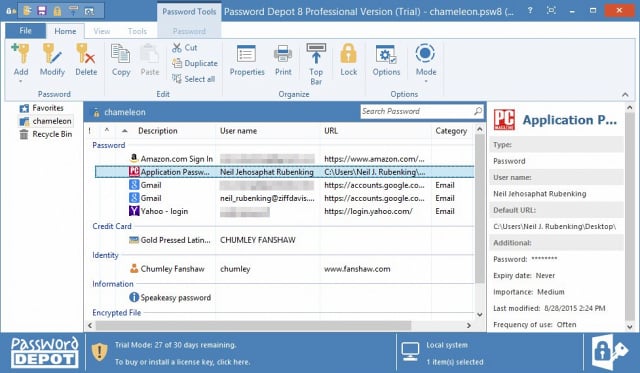Click the padlock icon in quick access toolbar
This screenshot has width=640, height=373.
pyautogui.click(x=57, y=11)
